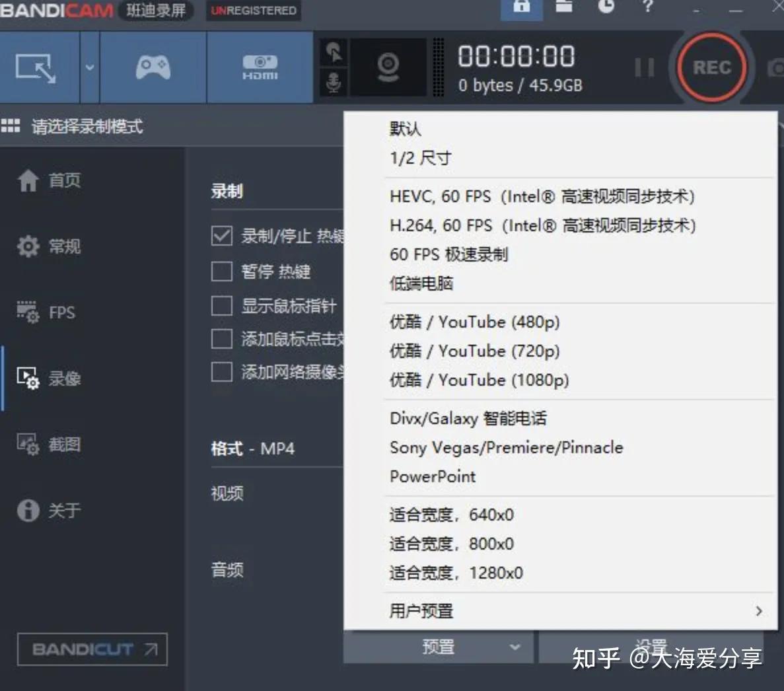Enable the 显示鼠标指针 checkbox

click(222, 305)
